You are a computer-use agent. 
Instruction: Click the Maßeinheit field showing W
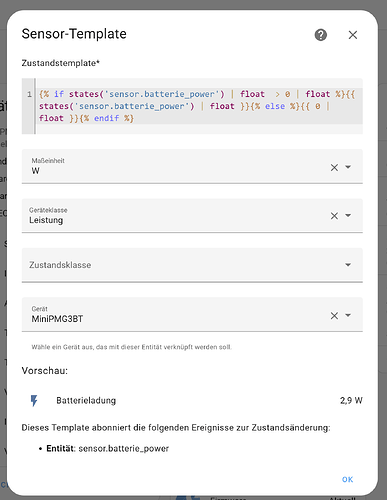point(192,166)
